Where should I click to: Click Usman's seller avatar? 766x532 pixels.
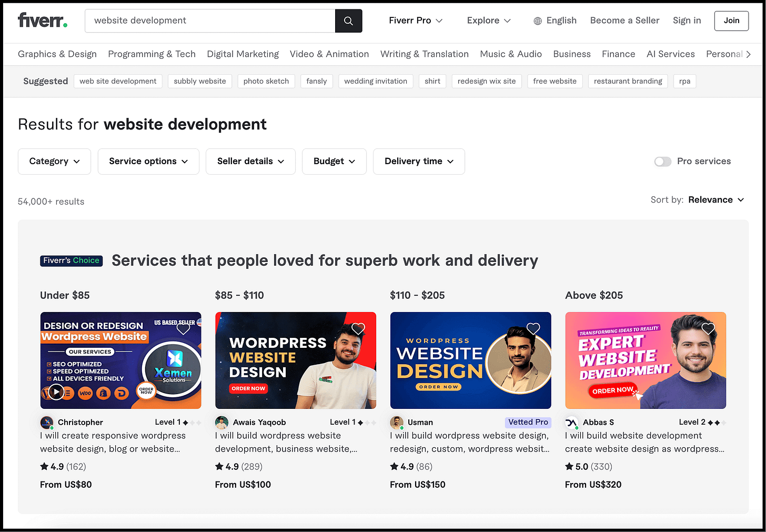click(397, 422)
